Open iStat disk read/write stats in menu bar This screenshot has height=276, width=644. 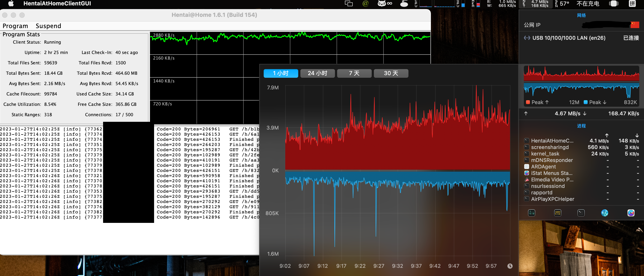point(501,3)
